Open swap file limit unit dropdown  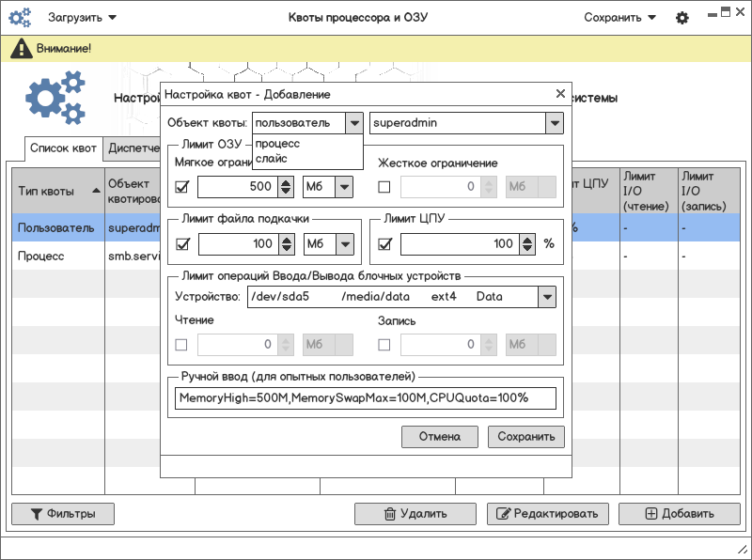coord(344,244)
